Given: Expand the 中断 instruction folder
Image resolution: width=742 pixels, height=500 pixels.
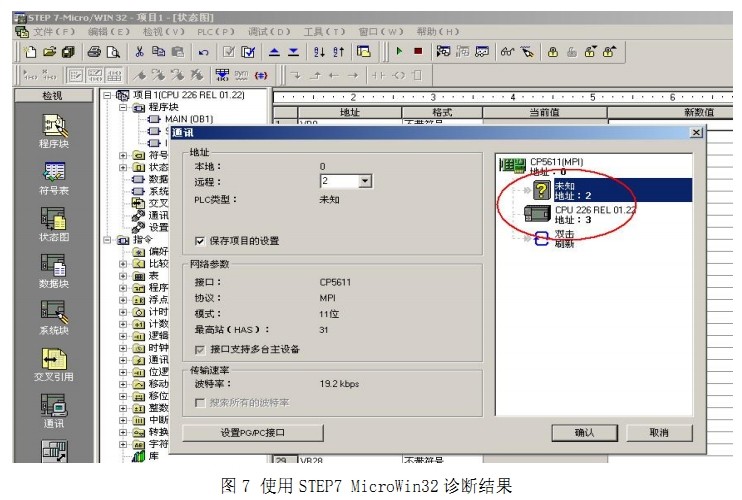Looking at the screenshot, I should point(123,420).
